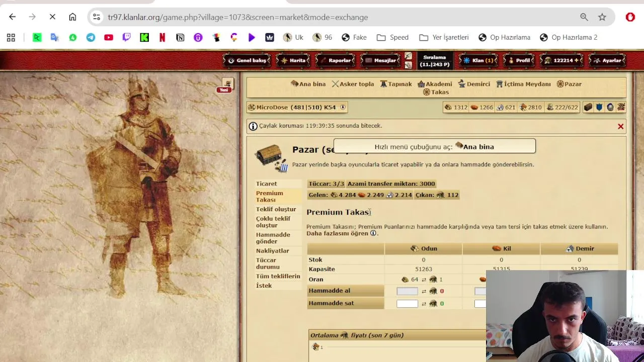644x362 pixels.
Task: Click the blue shield icon
Action: click(x=599, y=107)
